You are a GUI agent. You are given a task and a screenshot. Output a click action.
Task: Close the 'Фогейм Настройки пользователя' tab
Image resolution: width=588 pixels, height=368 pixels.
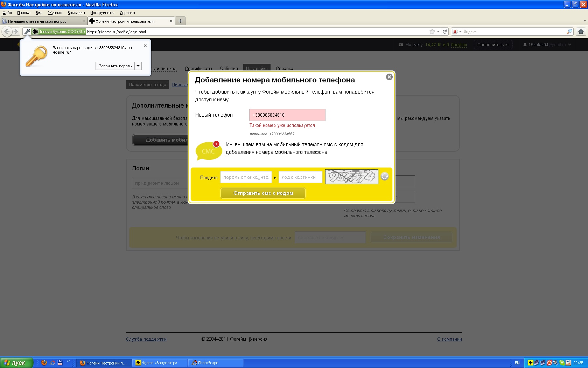point(171,21)
